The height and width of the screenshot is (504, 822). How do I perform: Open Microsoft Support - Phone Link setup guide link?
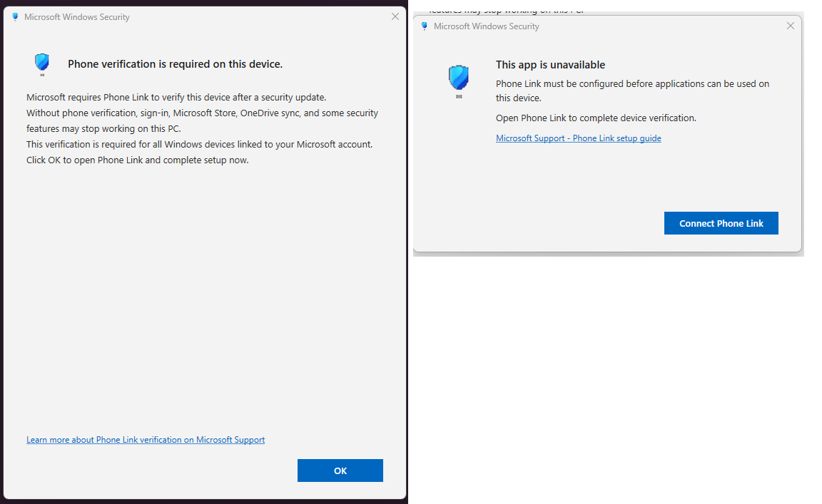(578, 138)
